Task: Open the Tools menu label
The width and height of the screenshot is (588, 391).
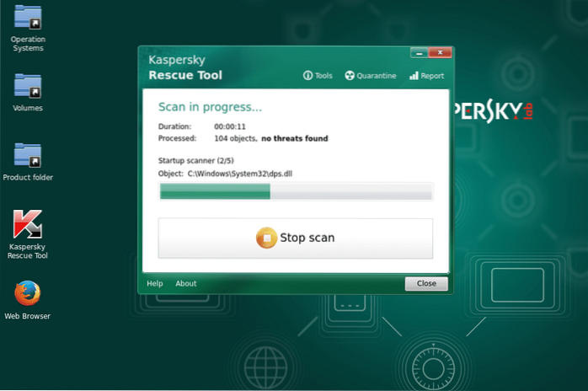Action: pos(323,76)
